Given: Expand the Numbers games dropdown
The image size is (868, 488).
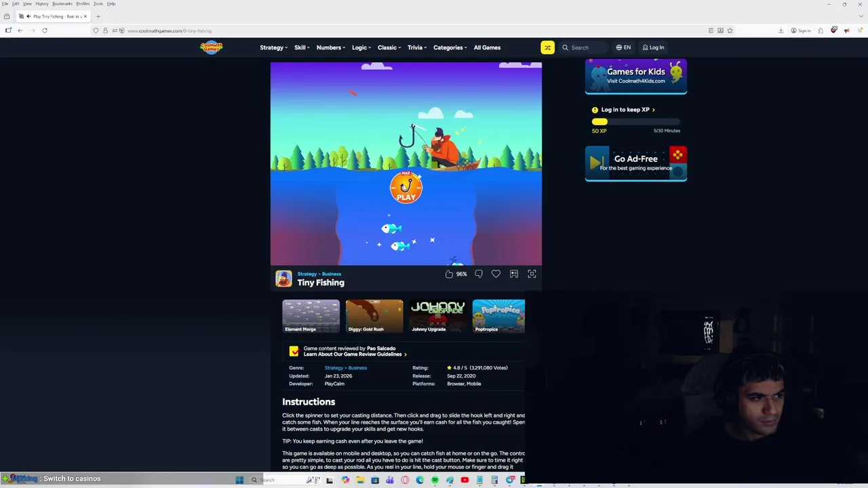Looking at the screenshot, I should coord(331,47).
